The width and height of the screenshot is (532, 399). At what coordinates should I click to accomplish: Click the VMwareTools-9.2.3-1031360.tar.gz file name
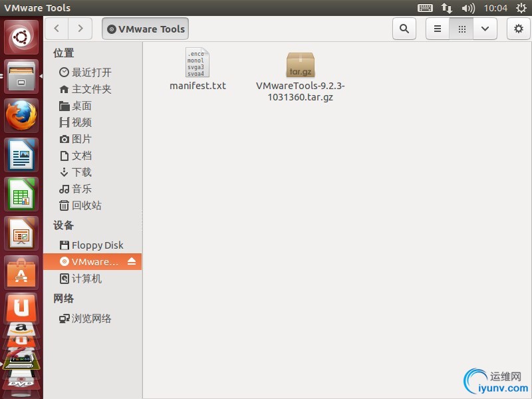301,91
